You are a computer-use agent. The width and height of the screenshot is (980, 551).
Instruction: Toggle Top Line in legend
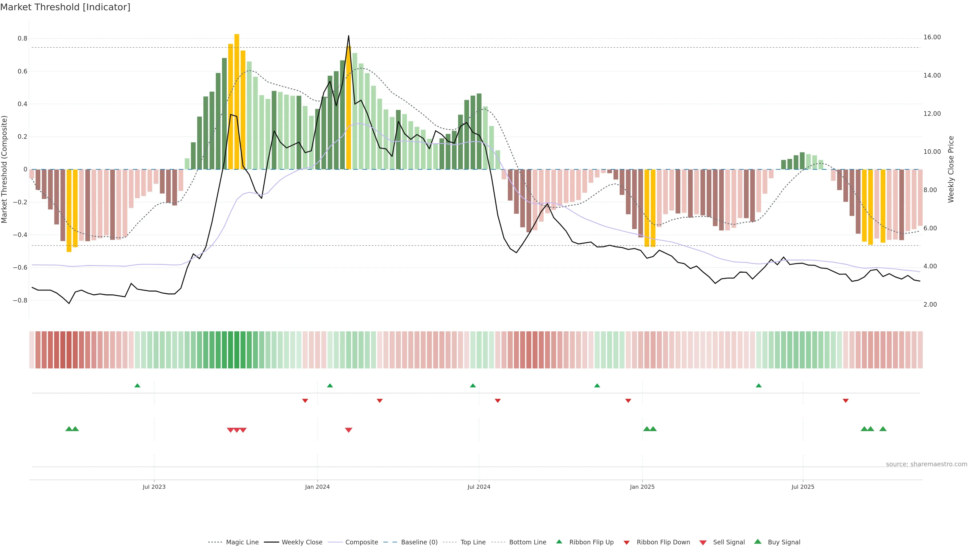pyautogui.click(x=473, y=542)
